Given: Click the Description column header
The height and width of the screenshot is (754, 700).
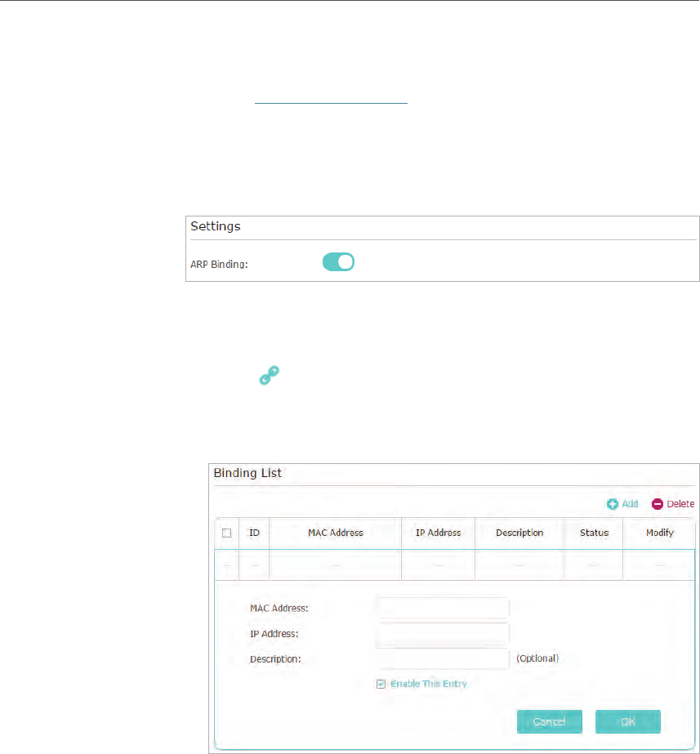Looking at the screenshot, I should point(519,533).
